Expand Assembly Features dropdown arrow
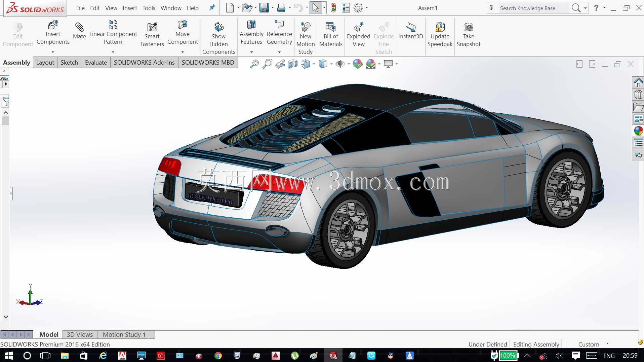Screen dimensions: 644x362 click(x=251, y=52)
